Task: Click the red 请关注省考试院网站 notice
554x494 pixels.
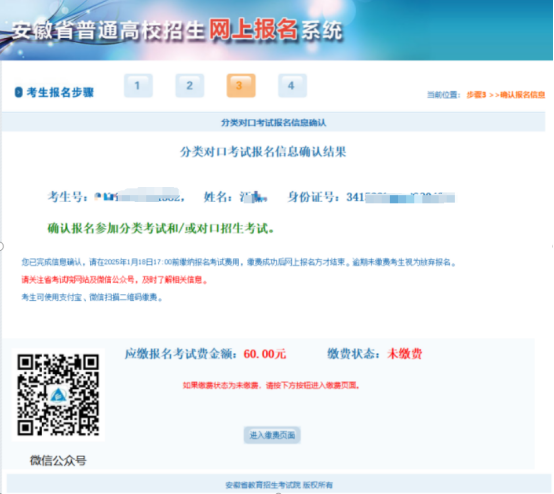Action: click(115, 280)
